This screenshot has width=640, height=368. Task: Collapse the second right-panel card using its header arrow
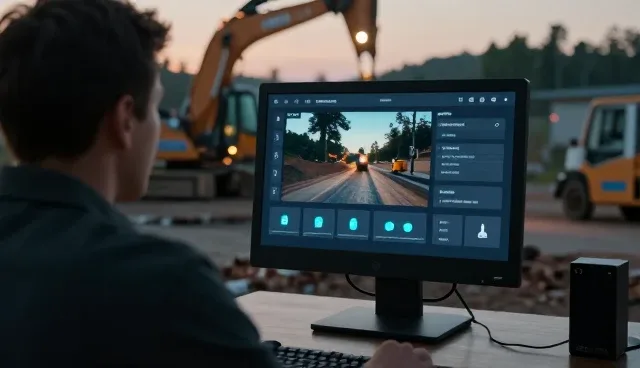[439, 148]
